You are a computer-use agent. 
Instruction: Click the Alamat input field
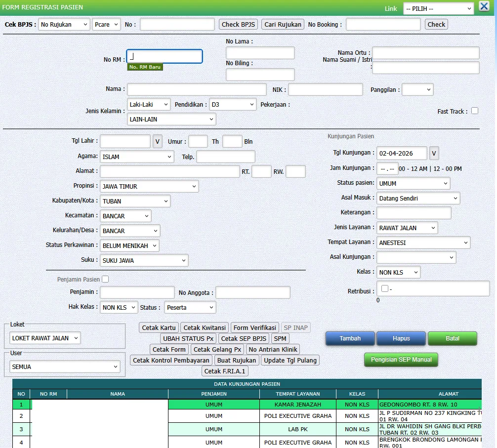[170, 171]
